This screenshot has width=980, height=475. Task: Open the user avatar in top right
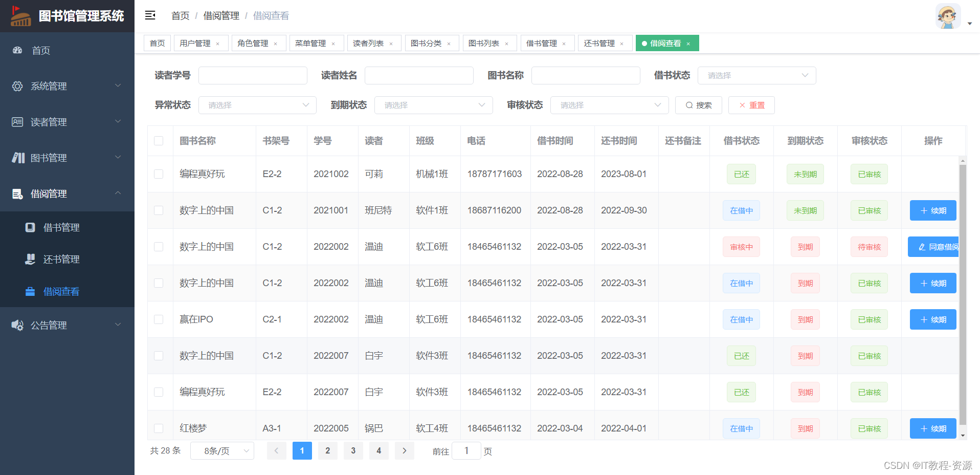[948, 16]
